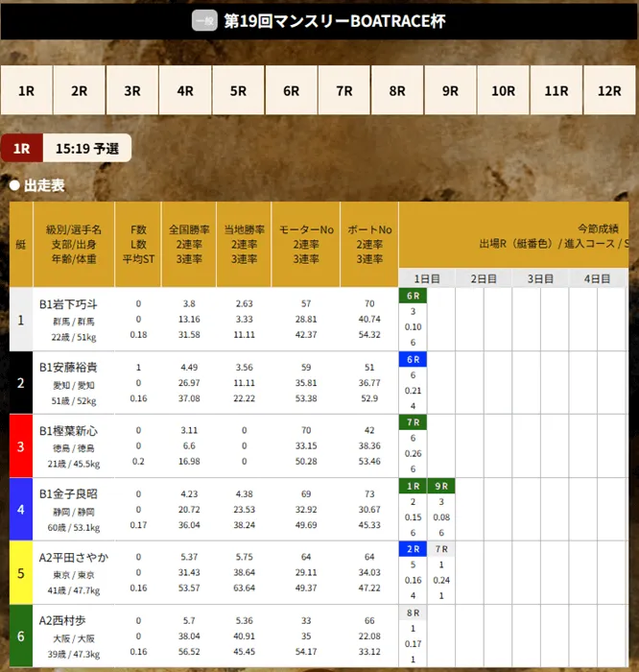Open the 12R race tab

[609, 91]
